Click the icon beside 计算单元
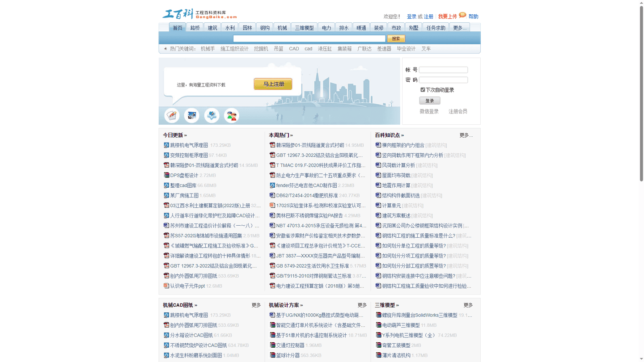 (x=378, y=206)
